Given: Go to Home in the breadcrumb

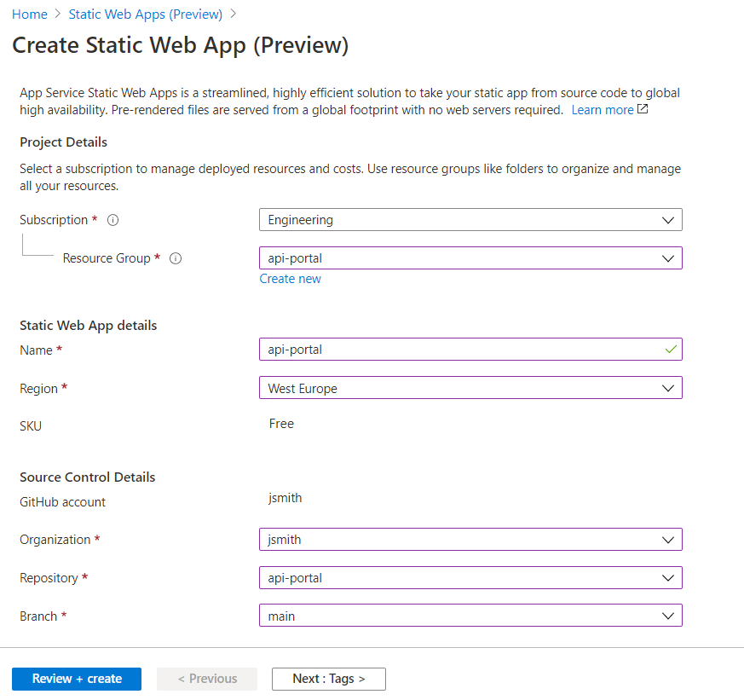Looking at the screenshot, I should click(30, 14).
